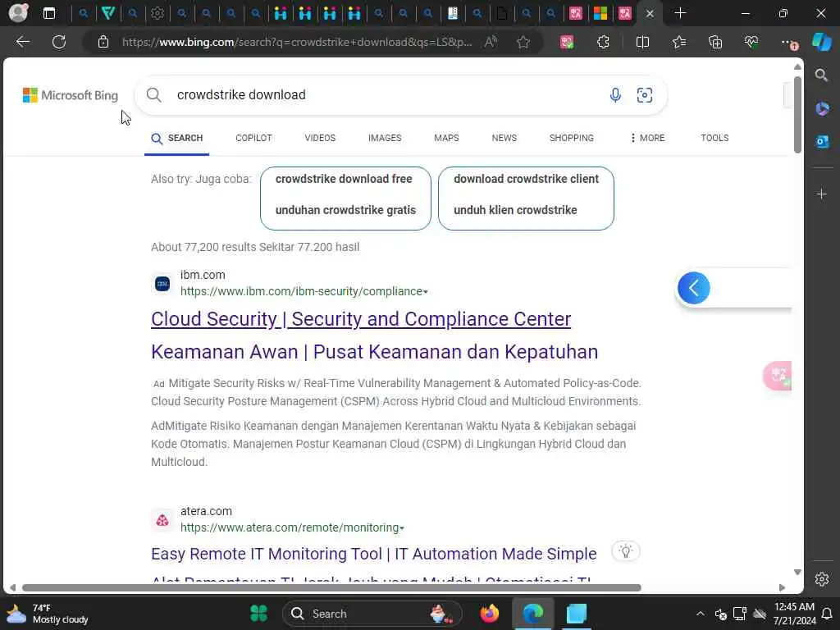The image size is (840, 630).
Task: Click the scroll down arrow
Action: click(797, 572)
